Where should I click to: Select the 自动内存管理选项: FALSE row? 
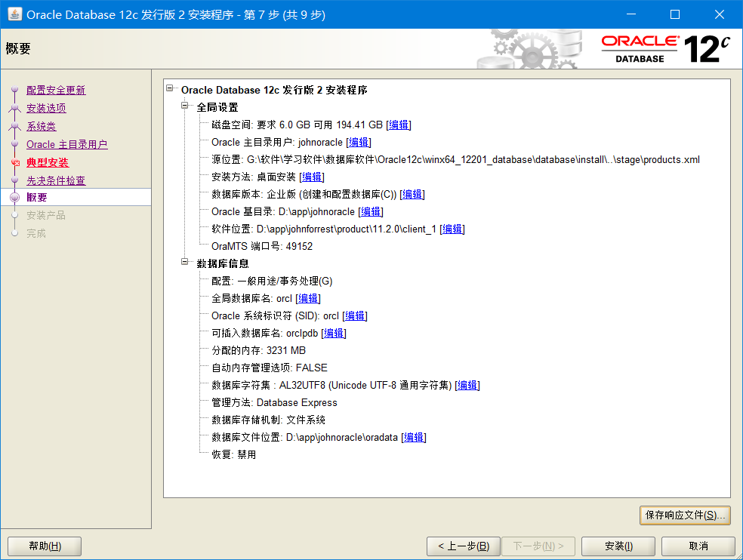coord(269,368)
